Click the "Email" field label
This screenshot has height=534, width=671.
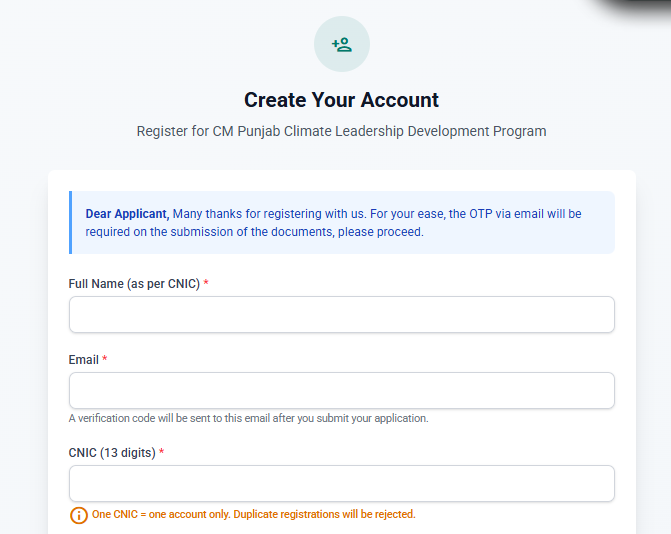pos(83,360)
